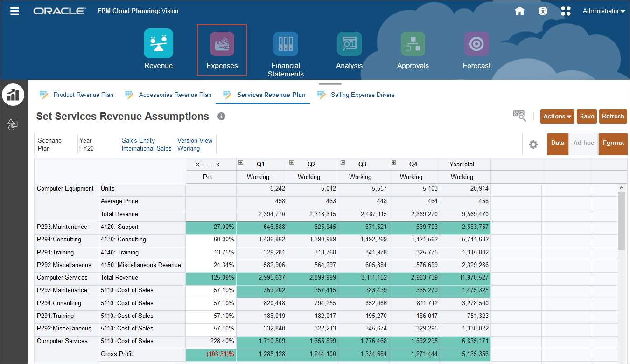The width and height of the screenshot is (630, 364).
Task: Toggle Ad hoc grid mode
Action: pyautogui.click(x=583, y=143)
